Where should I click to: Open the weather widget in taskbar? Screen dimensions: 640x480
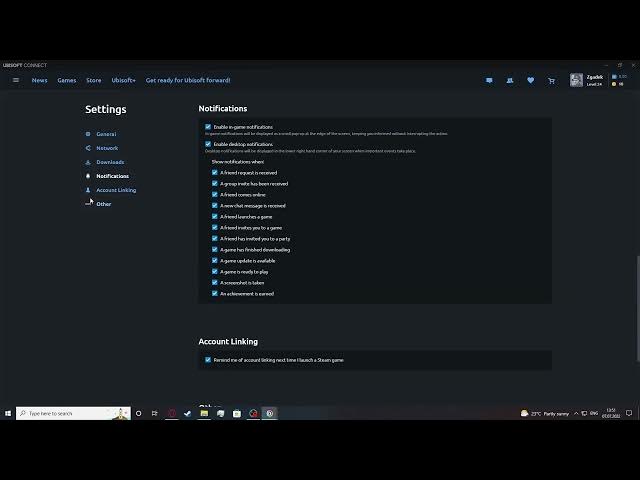coord(545,413)
